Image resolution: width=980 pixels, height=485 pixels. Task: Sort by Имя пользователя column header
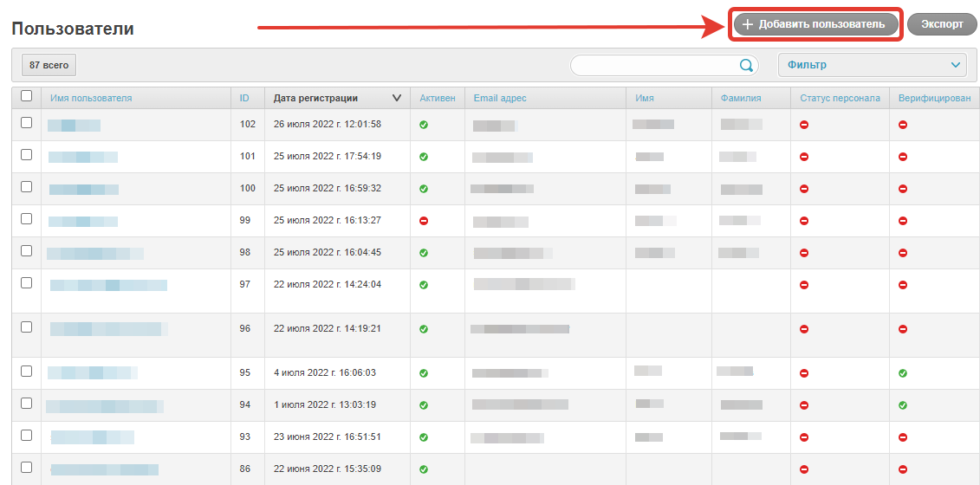91,98
